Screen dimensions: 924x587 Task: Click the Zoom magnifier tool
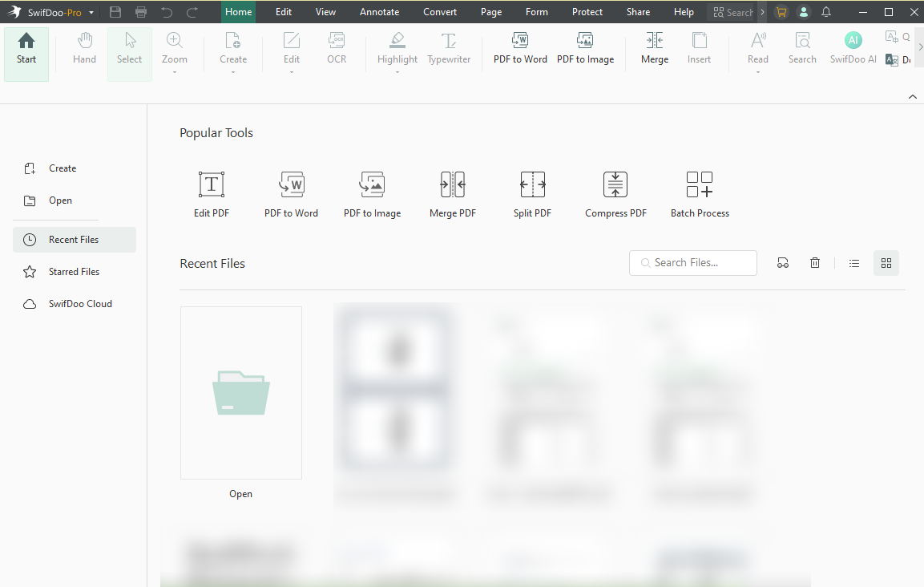click(x=175, y=48)
